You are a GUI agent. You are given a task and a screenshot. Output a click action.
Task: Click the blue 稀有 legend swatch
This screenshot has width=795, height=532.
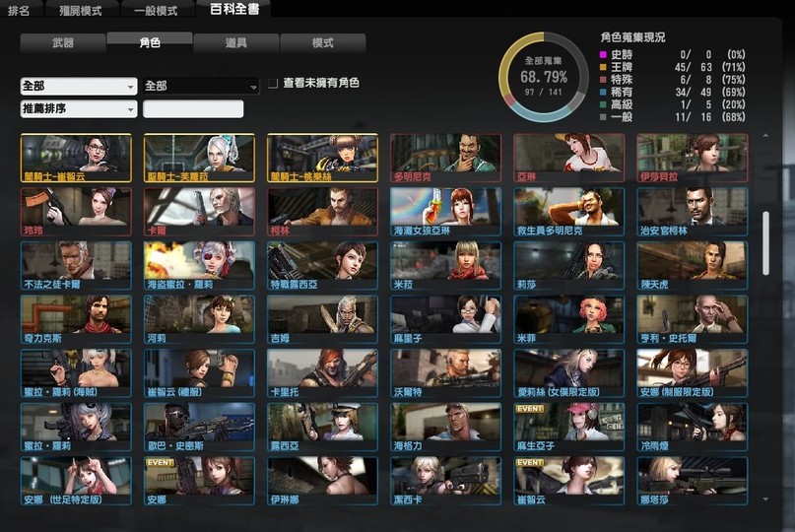(x=603, y=93)
